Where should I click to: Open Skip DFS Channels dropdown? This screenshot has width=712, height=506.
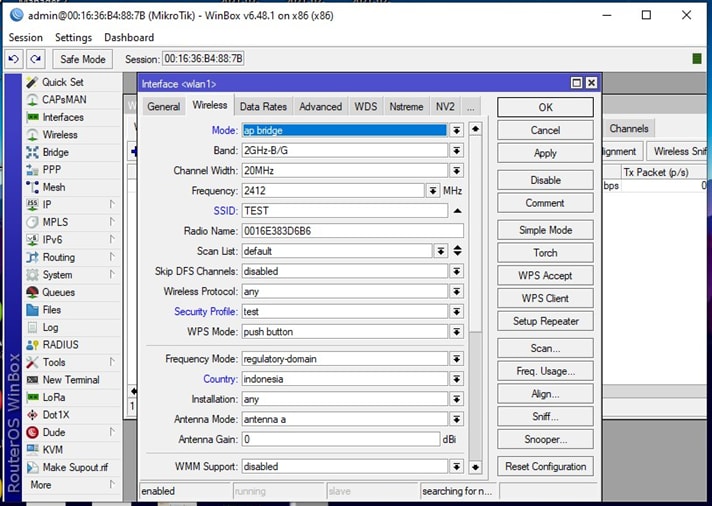456,271
